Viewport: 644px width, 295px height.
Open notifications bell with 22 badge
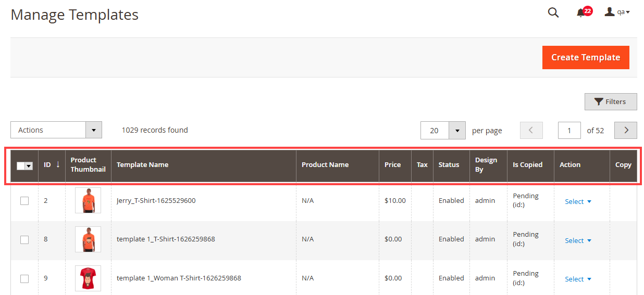pyautogui.click(x=581, y=12)
